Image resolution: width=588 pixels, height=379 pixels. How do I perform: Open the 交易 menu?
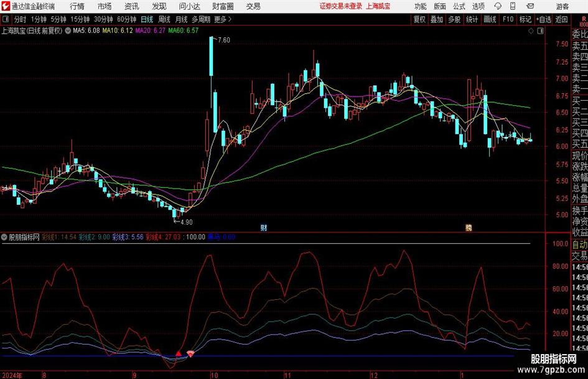(253, 6)
